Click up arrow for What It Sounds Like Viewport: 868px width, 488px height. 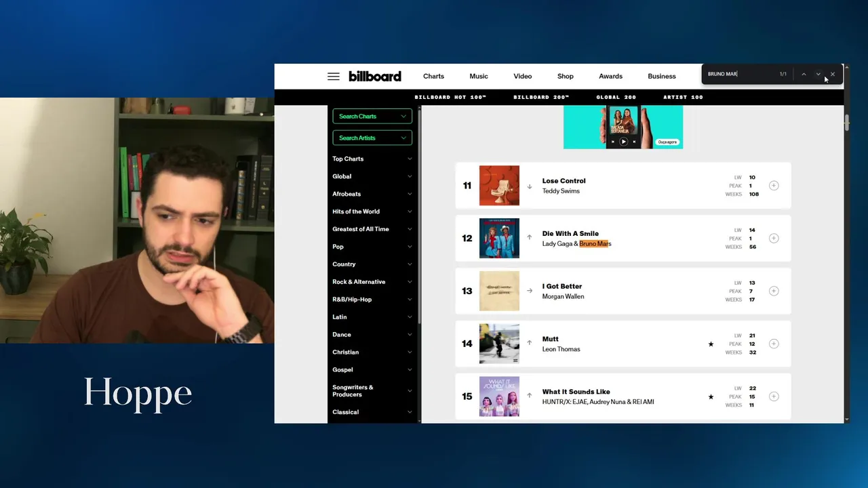[530, 396]
